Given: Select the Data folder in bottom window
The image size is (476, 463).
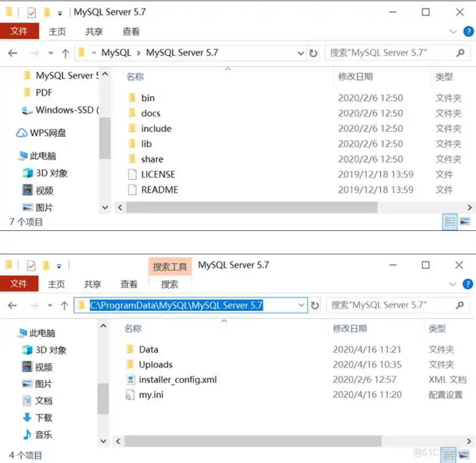Looking at the screenshot, I should [x=148, y=350].
